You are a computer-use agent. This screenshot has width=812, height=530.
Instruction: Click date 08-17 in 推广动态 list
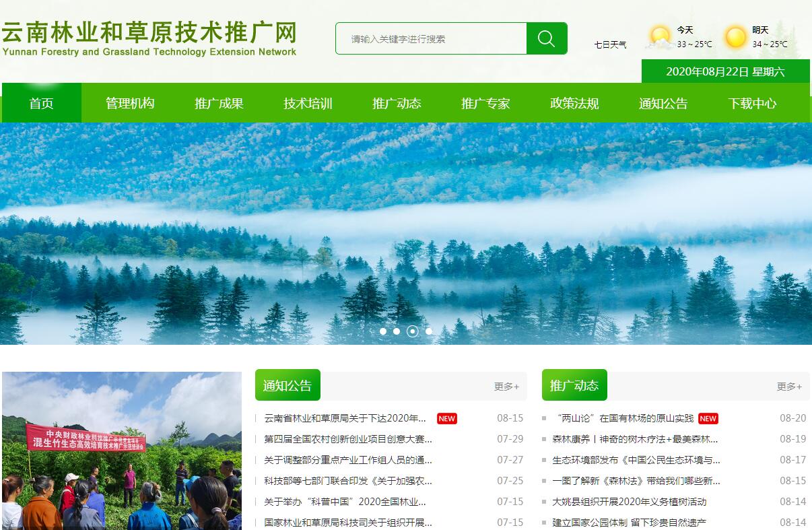(x=793, y=460)
